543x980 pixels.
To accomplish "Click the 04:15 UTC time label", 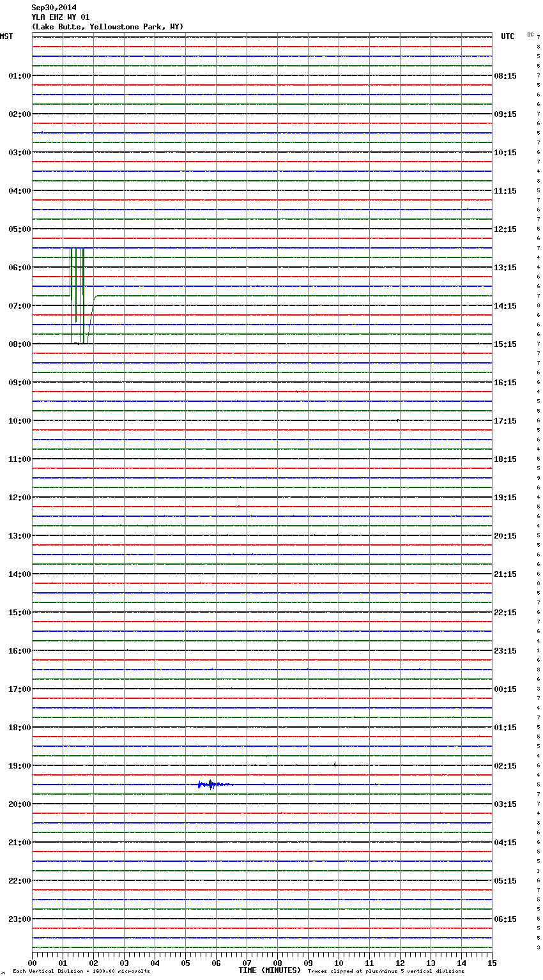I will coord(505,843).
